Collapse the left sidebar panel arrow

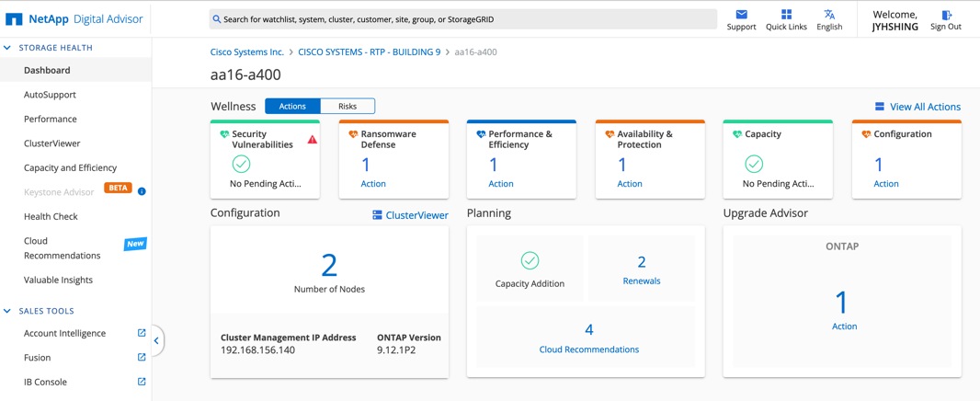coord(156,340)
